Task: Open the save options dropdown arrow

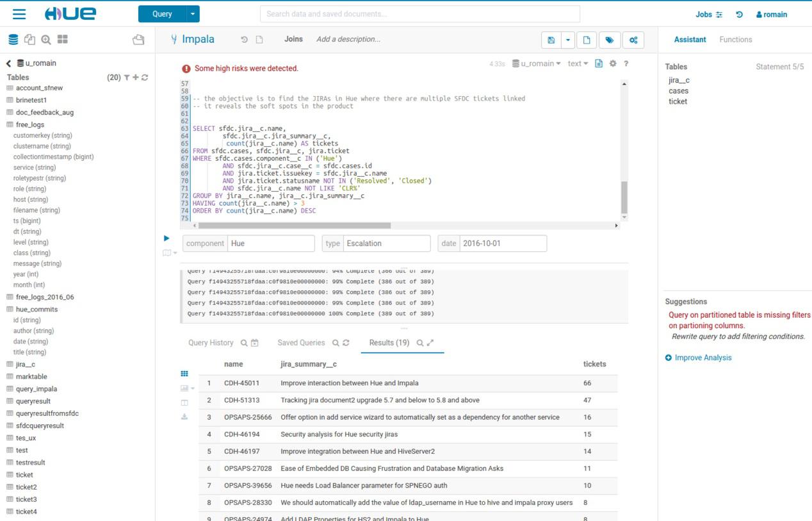Action: coord(567,40)
